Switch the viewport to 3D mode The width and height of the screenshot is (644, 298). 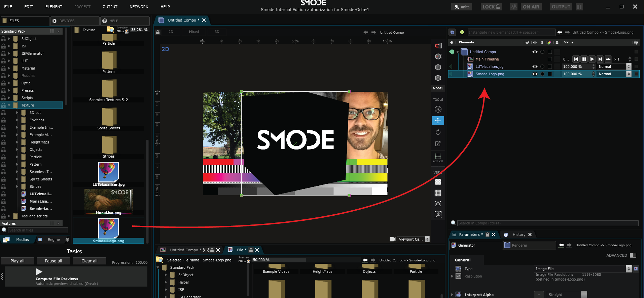217,32
